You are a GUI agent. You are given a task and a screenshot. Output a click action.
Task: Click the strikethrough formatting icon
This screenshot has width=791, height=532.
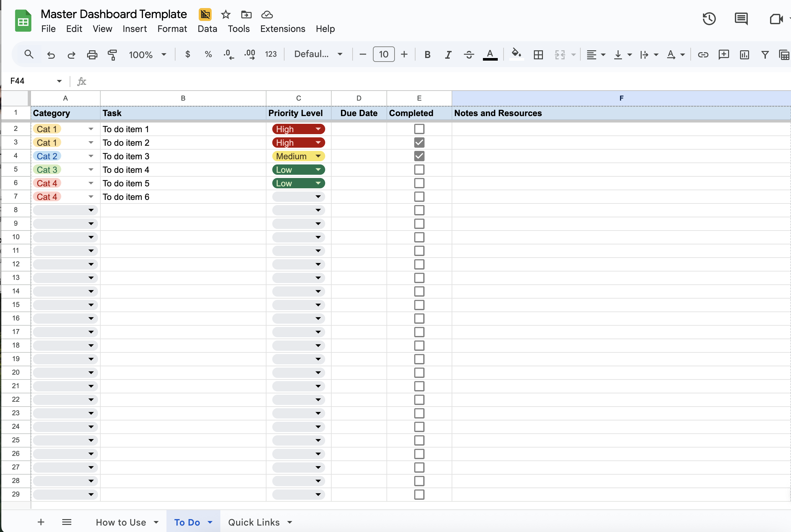469,54
